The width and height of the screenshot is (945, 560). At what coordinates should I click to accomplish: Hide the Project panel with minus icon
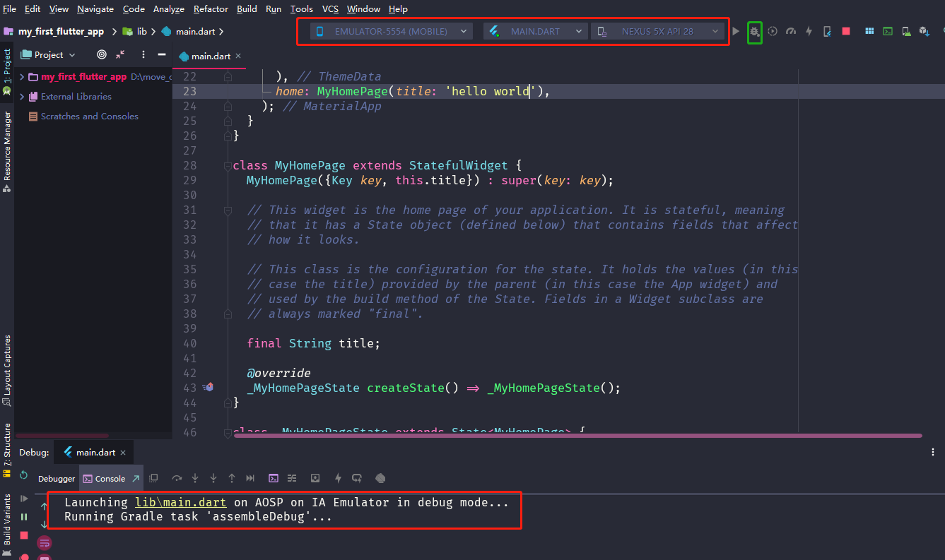(x=162, y=54)
